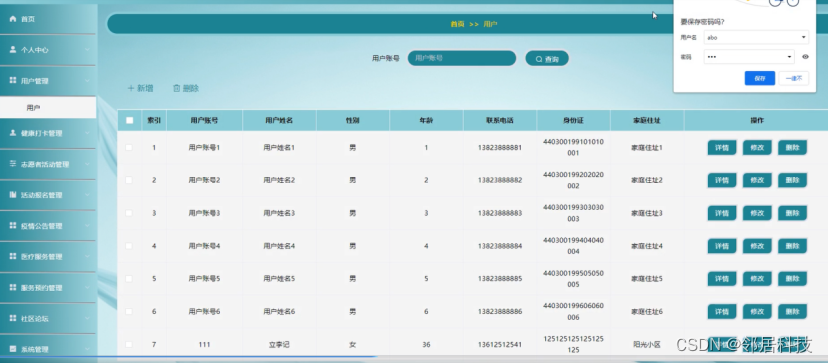The width and height of the screenshot is (828, 363).
Task: Open the 医疗服务管理 menu
Action: pyautogui.click(x=48, y=256)
